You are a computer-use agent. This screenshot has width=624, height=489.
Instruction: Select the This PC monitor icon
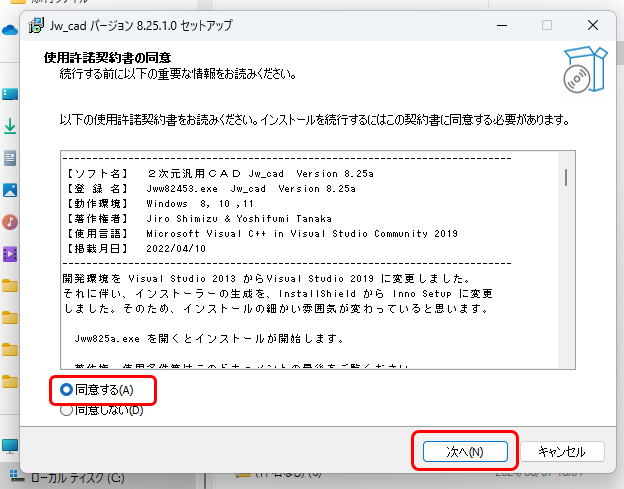coord(10,446)
